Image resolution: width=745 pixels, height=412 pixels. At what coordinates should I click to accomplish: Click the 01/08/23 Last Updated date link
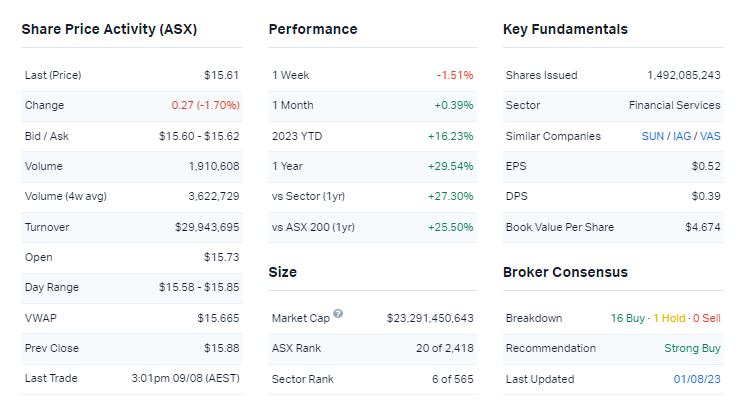point(698,379)
